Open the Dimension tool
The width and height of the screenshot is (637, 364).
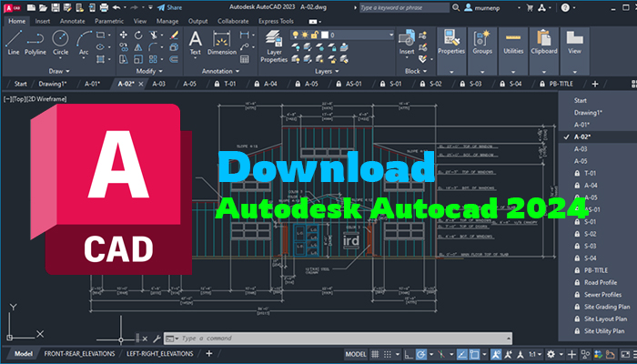[222, 40]
